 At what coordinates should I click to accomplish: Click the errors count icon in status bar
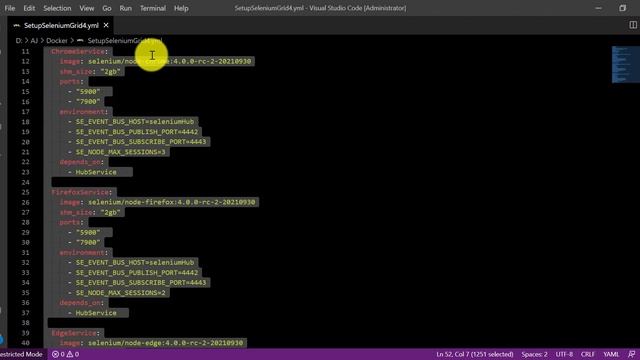pos(58,354)
